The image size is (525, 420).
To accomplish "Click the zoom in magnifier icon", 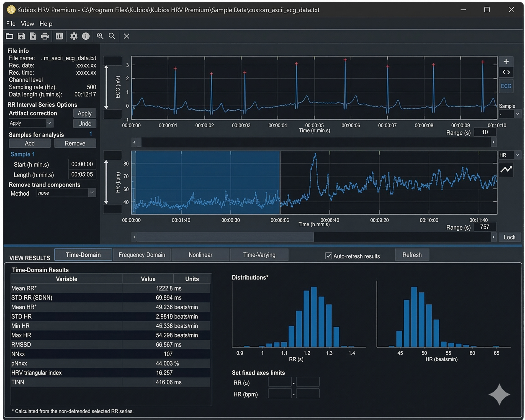I will coord(100,36).
